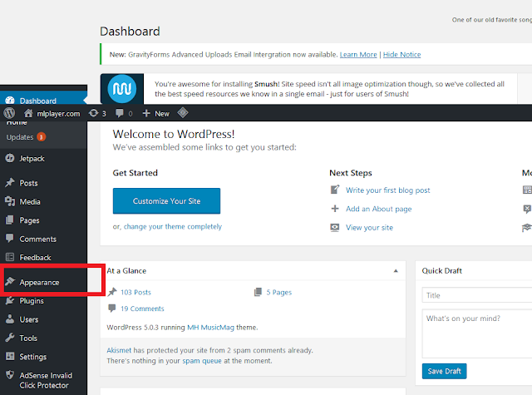Click the Media icon in sidebar
The image size is (532, 395).
pos(10,201)
